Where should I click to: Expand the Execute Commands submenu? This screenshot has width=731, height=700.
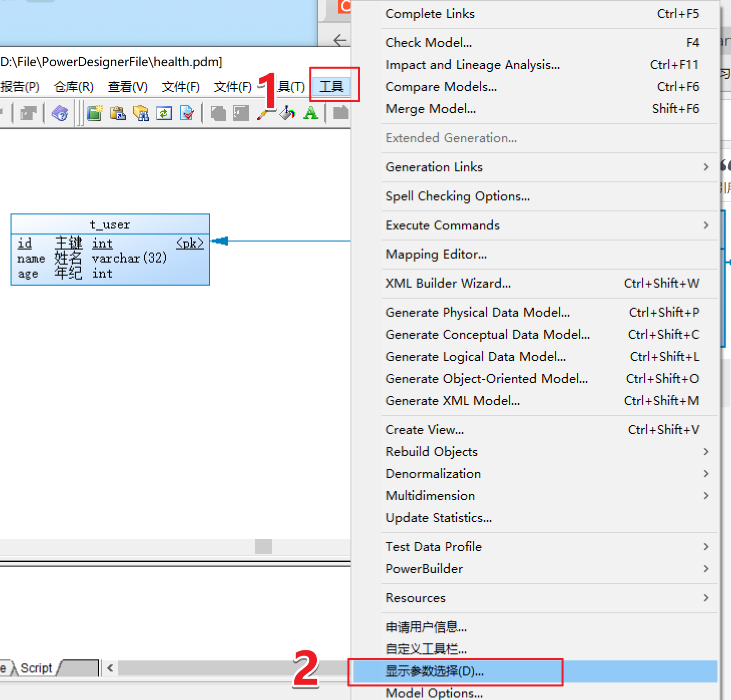coord(442,225)
